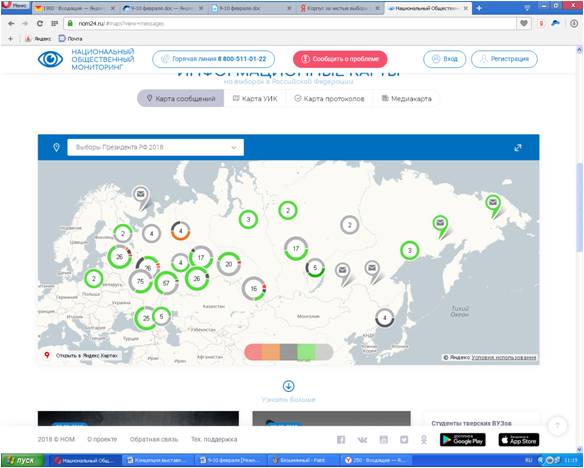Open the VK icon in footer
Image resolution: width=584 pixels, height=468 pixels.
coord(362,440)
